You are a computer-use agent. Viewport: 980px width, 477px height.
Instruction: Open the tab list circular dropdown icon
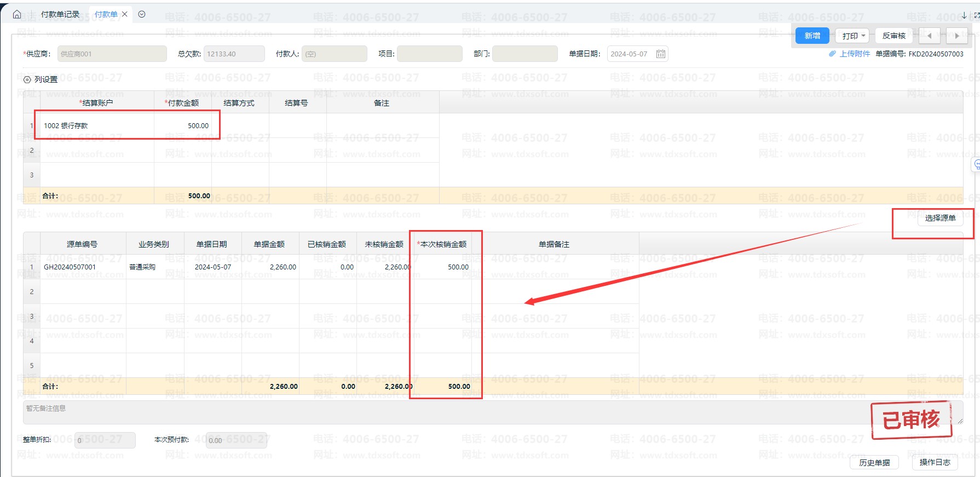(x=142, y=14)
